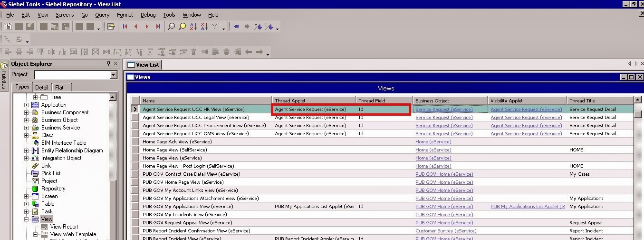The width and height of the screenshot is (644, 240).
Task: Select the View List tab
Action: click(x=144, y=65)
